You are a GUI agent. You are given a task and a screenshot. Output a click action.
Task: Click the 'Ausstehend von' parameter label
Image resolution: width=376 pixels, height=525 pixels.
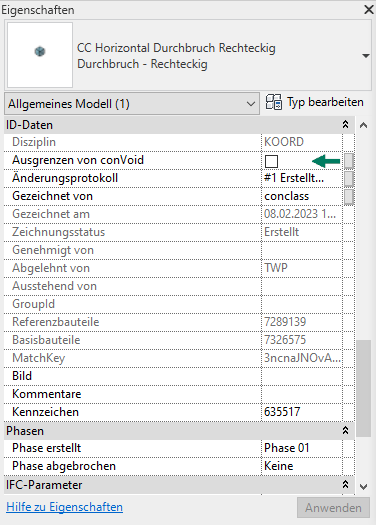tap(54, 286)
